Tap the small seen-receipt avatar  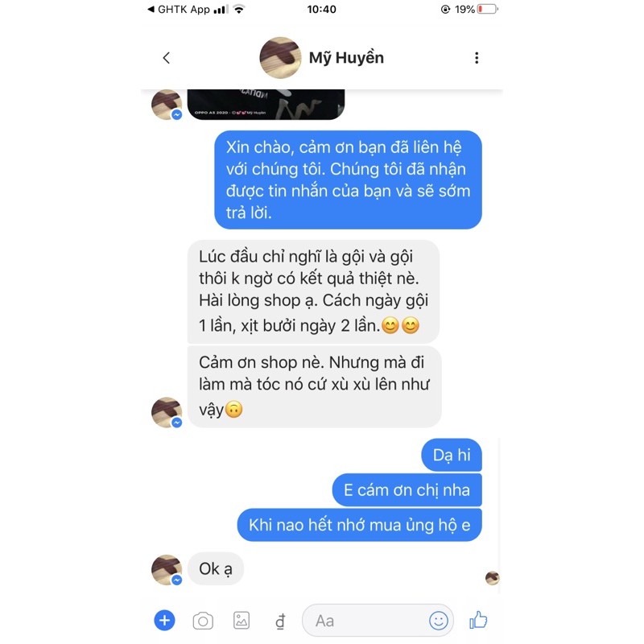coord(492,578)
